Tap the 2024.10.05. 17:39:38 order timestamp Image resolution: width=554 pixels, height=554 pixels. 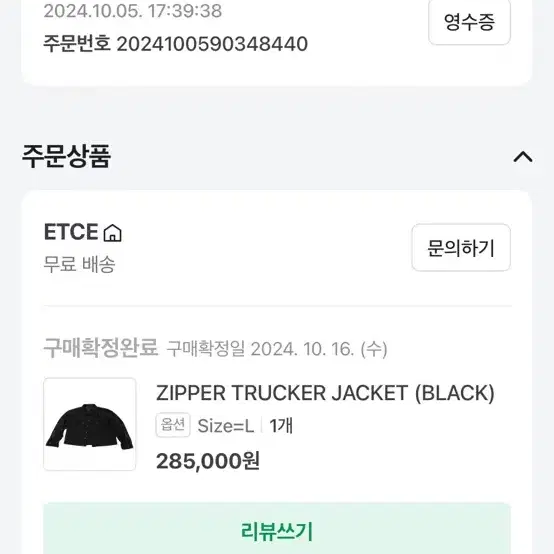pyautogui.click(x=133, y=11)
